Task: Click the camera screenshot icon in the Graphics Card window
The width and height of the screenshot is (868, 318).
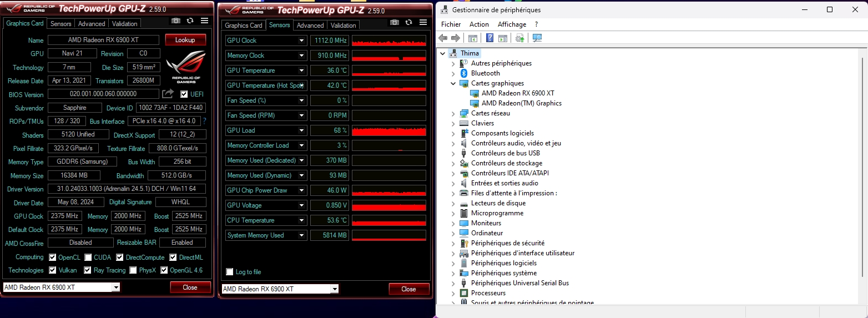Action: [176, 21]
